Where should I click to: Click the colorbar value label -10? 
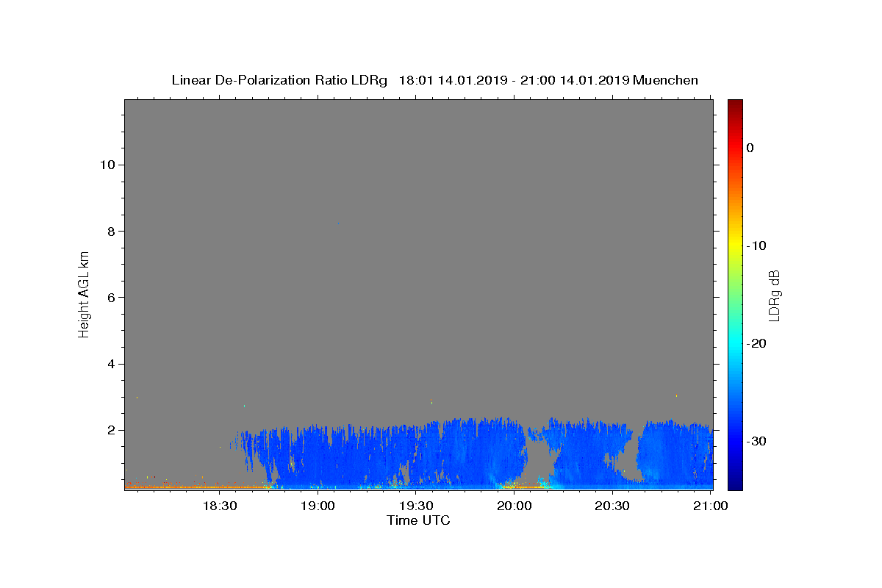tap(756, 245)
